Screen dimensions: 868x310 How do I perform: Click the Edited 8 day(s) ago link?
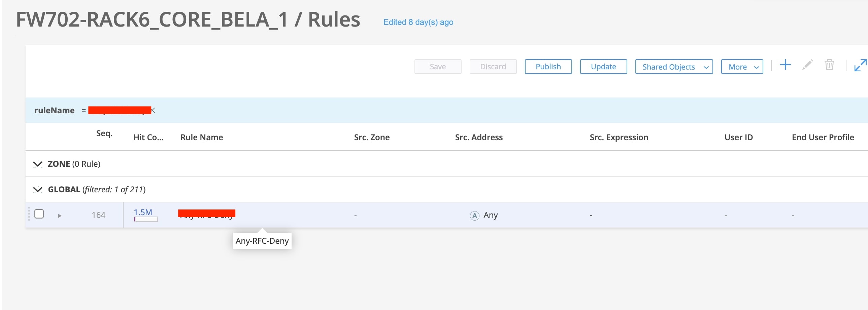(x=418, y=22)
